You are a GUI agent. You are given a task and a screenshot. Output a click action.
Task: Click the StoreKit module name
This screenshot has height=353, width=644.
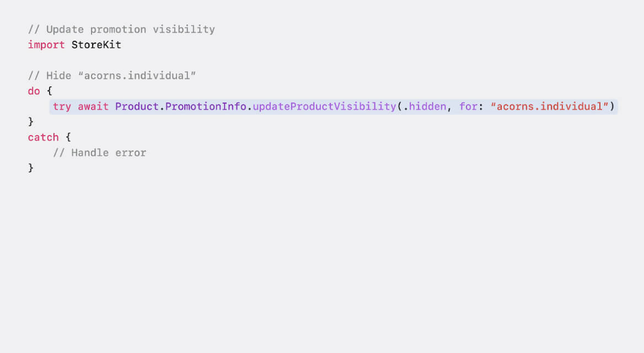pos(96,45)
